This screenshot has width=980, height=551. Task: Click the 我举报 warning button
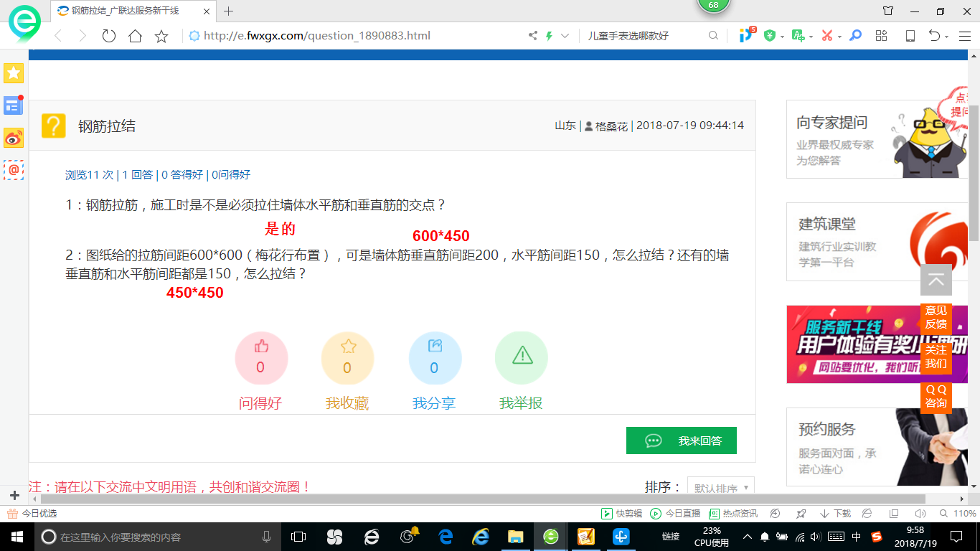522,358
